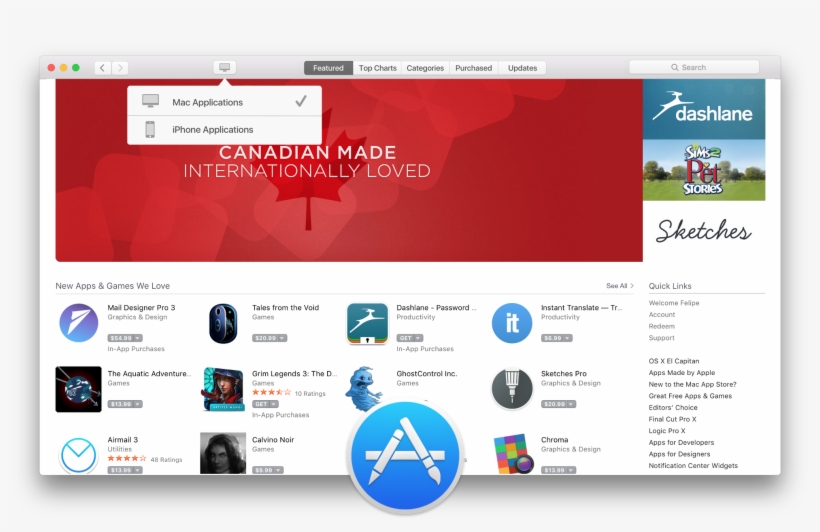Open the Calvino Noir game icon

tap(223, 453)
